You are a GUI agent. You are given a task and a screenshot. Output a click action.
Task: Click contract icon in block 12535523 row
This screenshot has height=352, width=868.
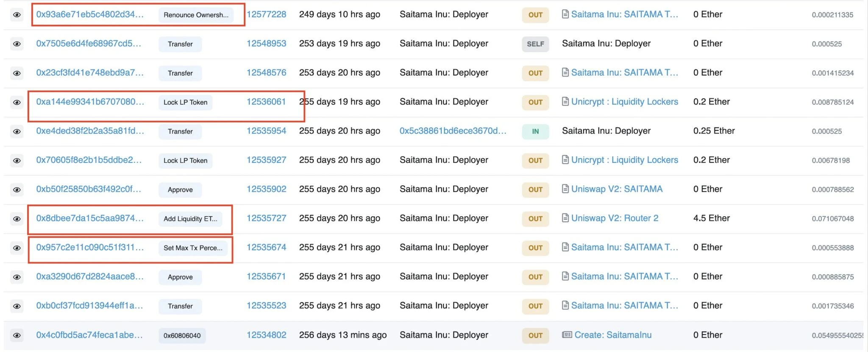click(x=565, y=305)
